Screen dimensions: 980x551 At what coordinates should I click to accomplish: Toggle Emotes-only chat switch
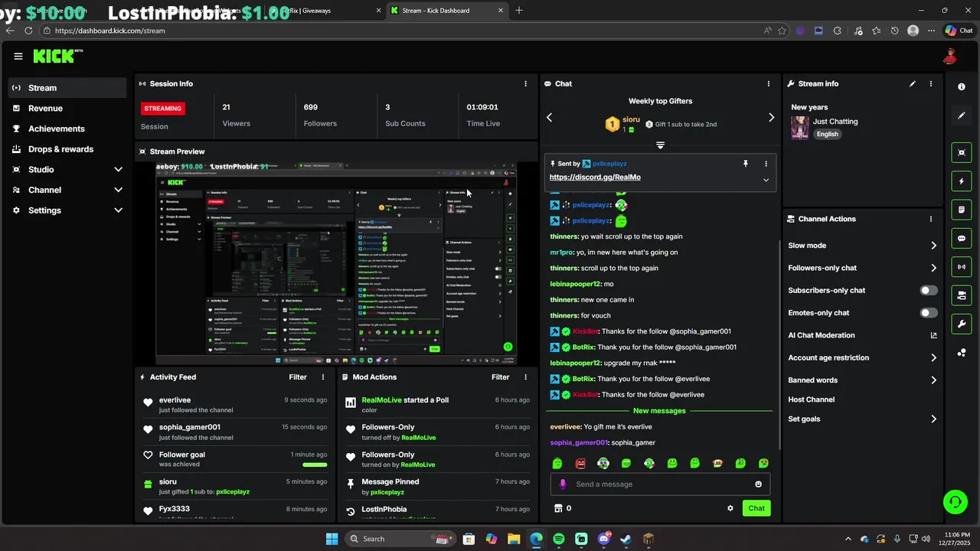tap(929, 313)
